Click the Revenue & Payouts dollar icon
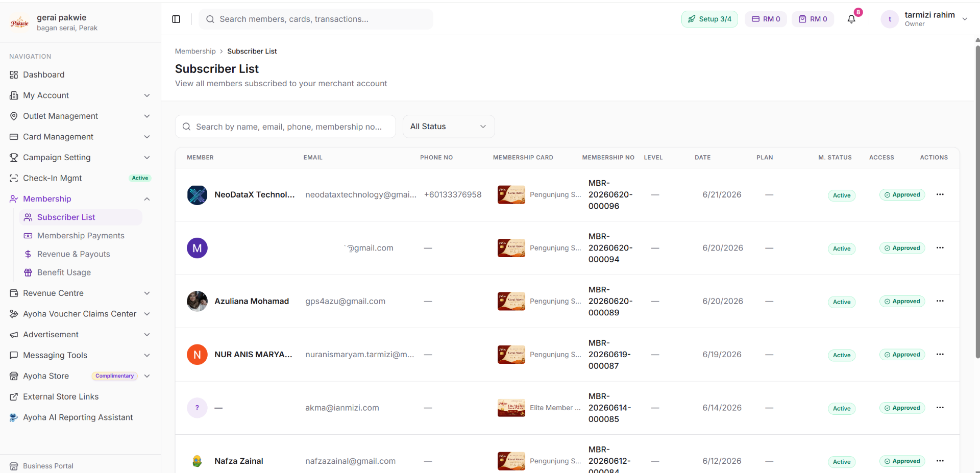Screen dimensions: 980x473 28,254
